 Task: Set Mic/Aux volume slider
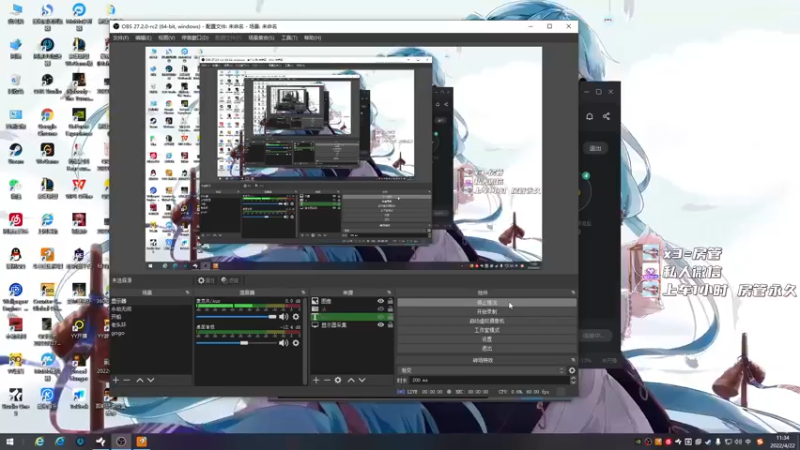pyautogui.click(x=236, y=317)
